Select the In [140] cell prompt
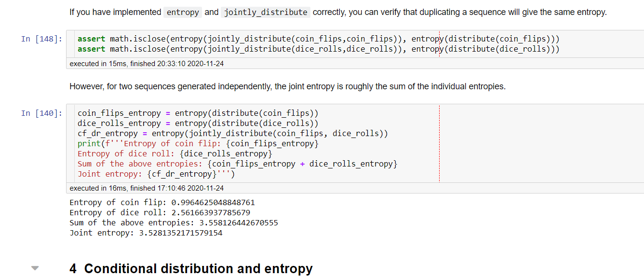Screen dimensions: 644x277 [x=41, y=113]
